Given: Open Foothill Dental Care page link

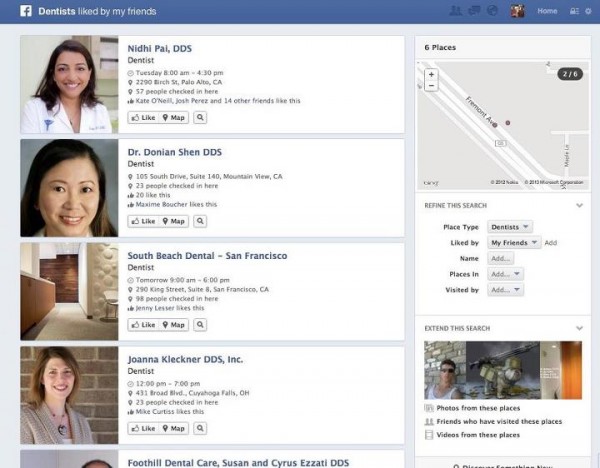Looking at the screenshot, I should (238, 463).
